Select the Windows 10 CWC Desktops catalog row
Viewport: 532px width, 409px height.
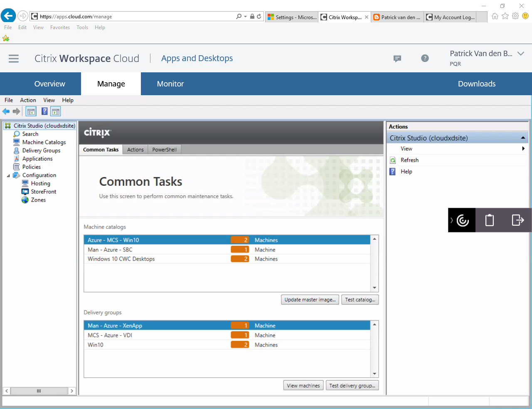(227, 259)
